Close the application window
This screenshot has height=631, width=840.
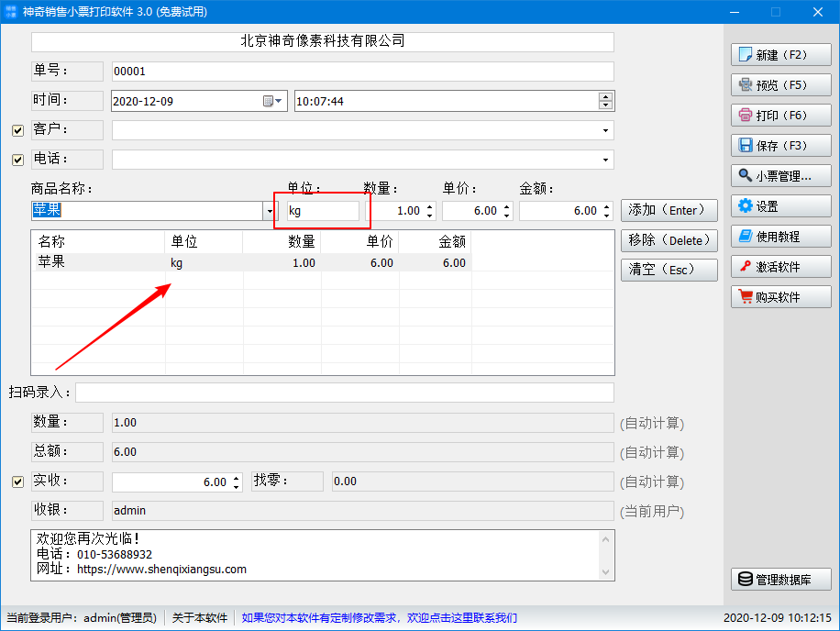point(817,12)
